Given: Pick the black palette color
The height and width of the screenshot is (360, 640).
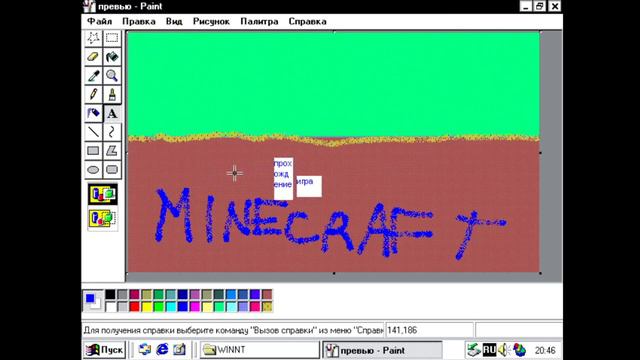Looking at the screenshot, I should point(110,294).
